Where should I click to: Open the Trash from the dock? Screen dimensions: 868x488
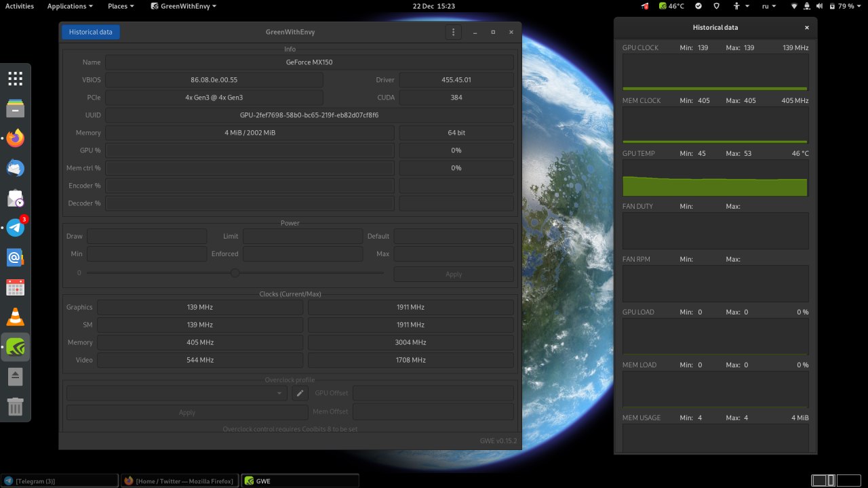click(x=16, y=406)
